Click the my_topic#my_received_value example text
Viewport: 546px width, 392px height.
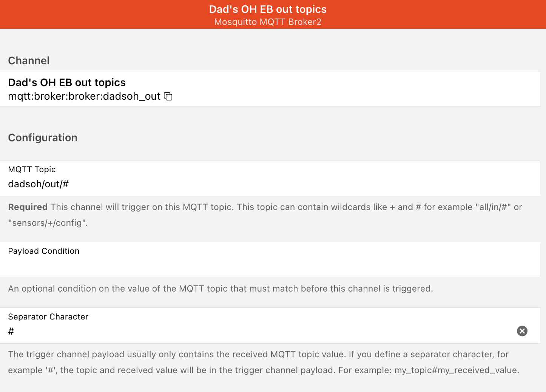pos(457,370)
